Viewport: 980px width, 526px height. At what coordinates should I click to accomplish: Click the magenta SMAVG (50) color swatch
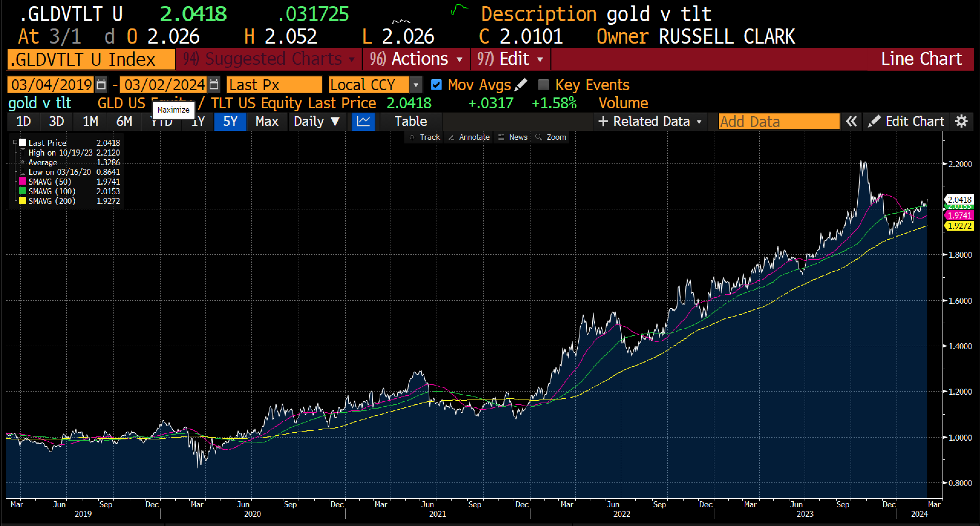pyautogui.click(x=23, y=182)
